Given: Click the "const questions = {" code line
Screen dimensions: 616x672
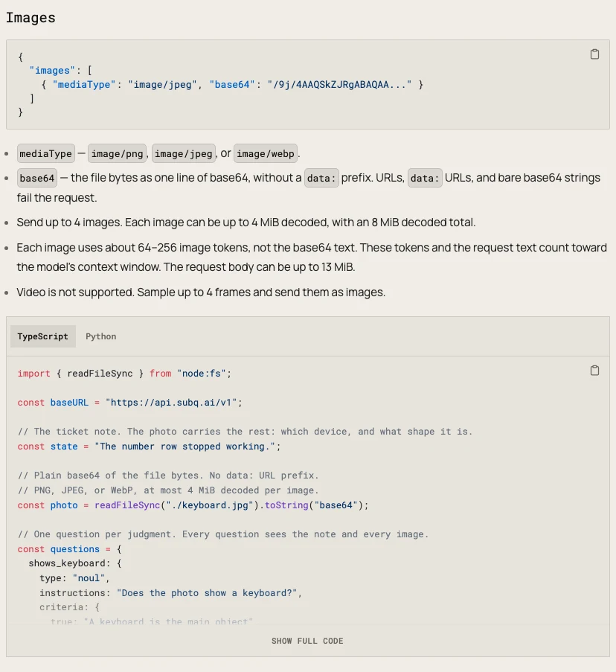Looking at the screenshot, I should [x=69, y=549].
